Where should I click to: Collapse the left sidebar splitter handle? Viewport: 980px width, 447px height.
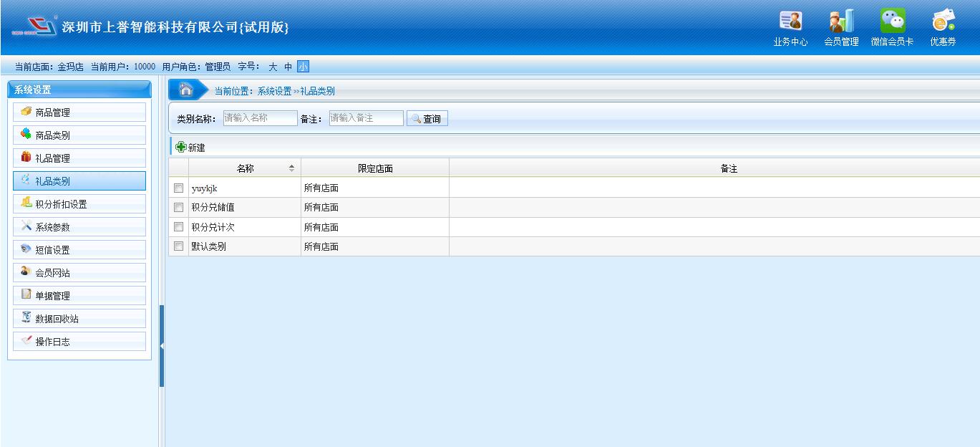tap(162, 346)
